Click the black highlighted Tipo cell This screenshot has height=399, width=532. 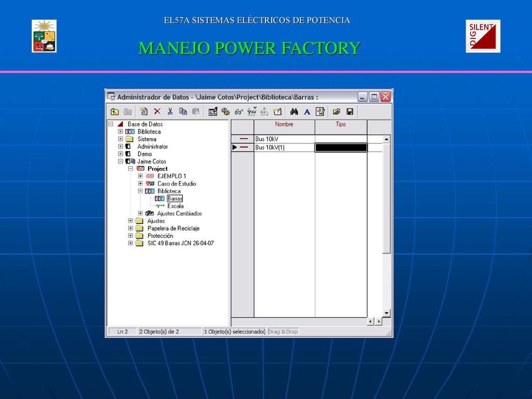coord(341,147)
